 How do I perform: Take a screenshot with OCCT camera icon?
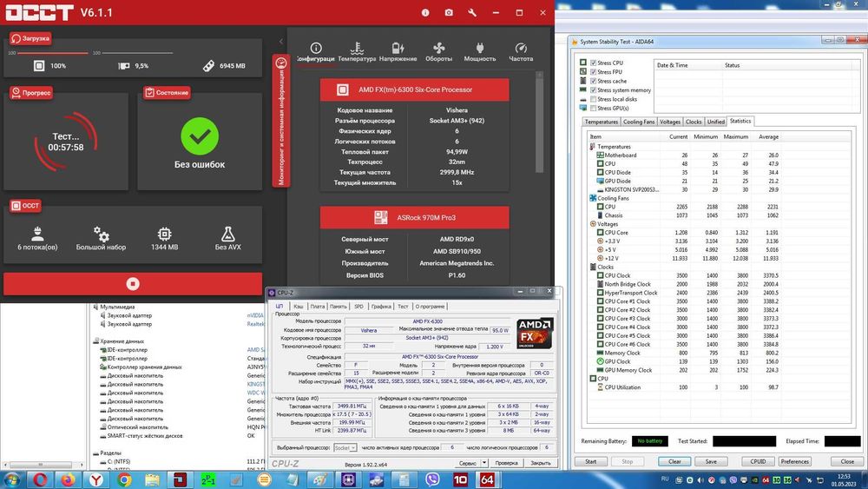click(449, 12)
